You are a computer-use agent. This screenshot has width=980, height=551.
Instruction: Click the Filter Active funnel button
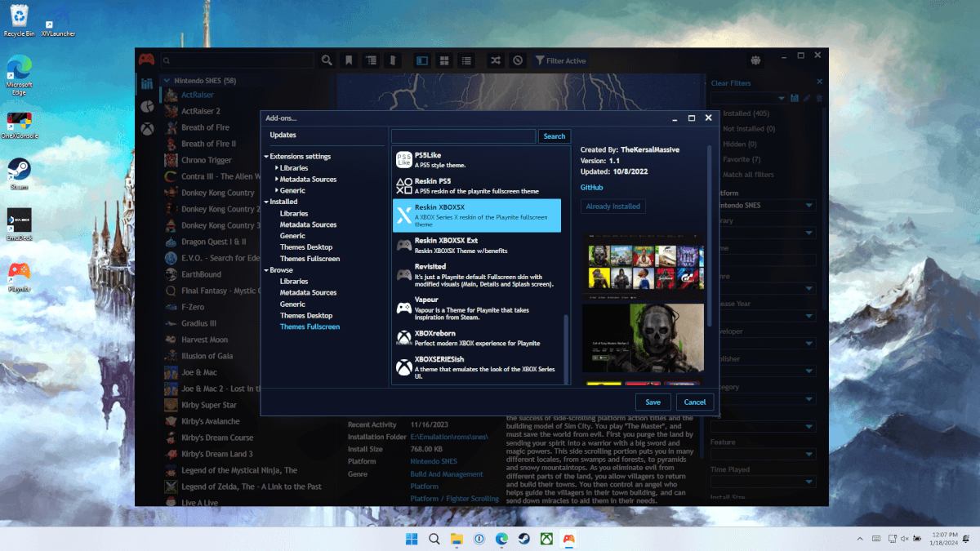pos(560,60)
